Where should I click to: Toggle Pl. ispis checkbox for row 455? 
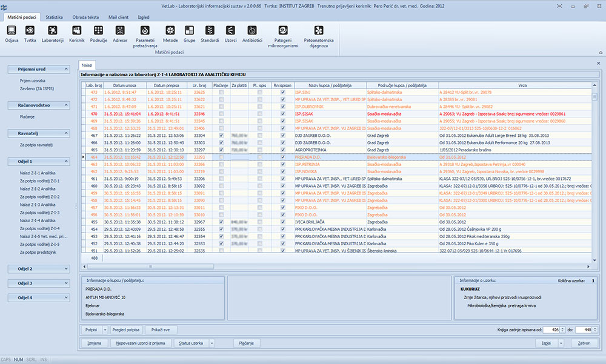[260, 222]
